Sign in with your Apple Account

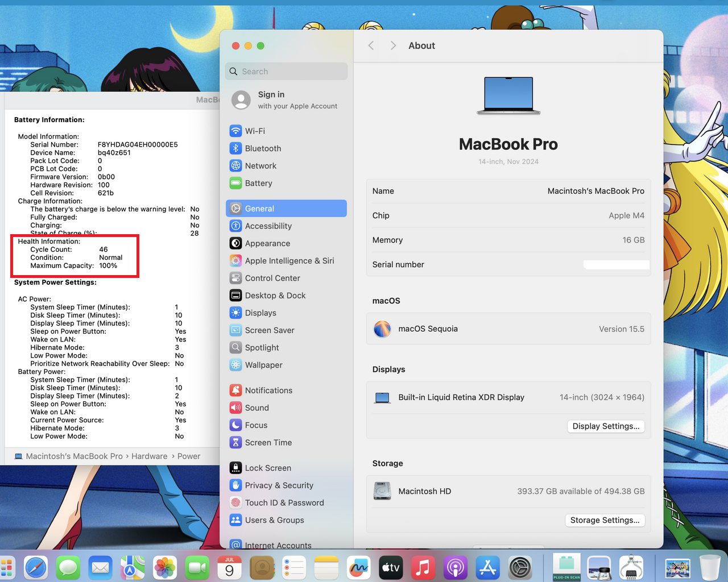coord(286,100)
